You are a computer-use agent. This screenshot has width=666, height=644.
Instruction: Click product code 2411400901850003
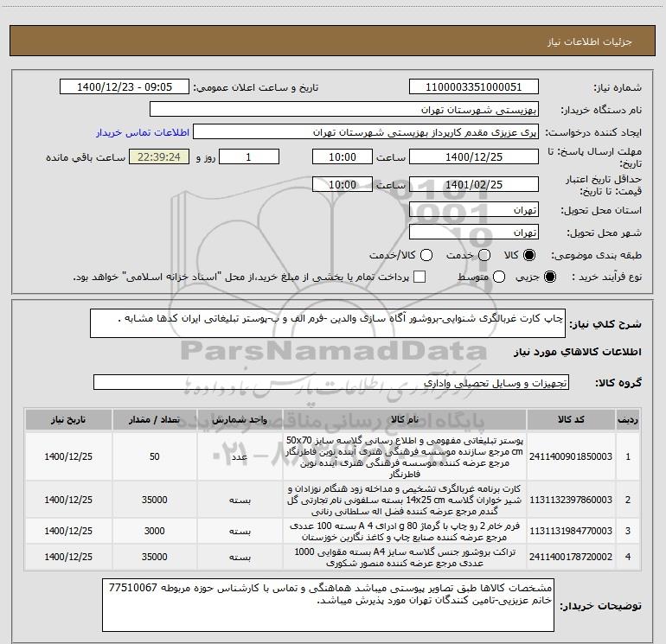(x=571, y=456)
